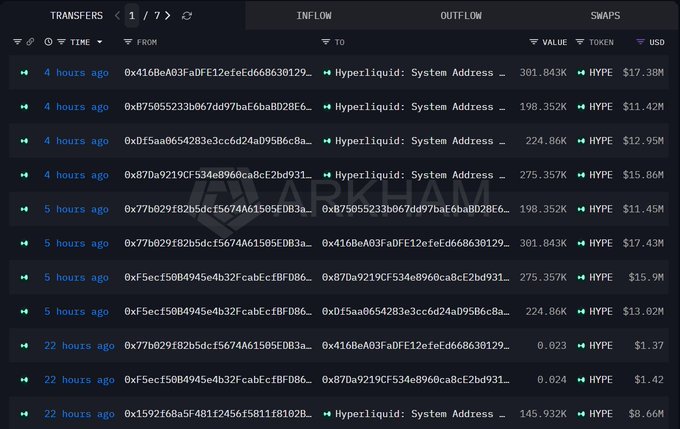Open '5 hours ago' link on $15.9M row
The width and height of the screenshot is (680, 429).
click(76, 277)
